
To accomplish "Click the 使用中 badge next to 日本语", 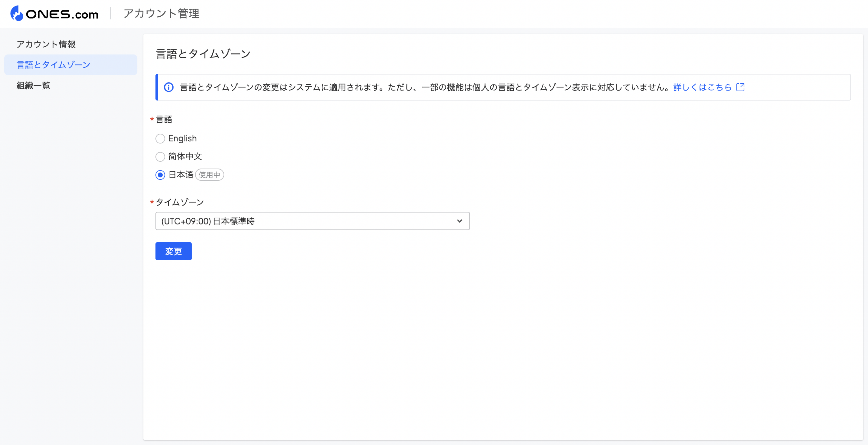I will (209, 175).
